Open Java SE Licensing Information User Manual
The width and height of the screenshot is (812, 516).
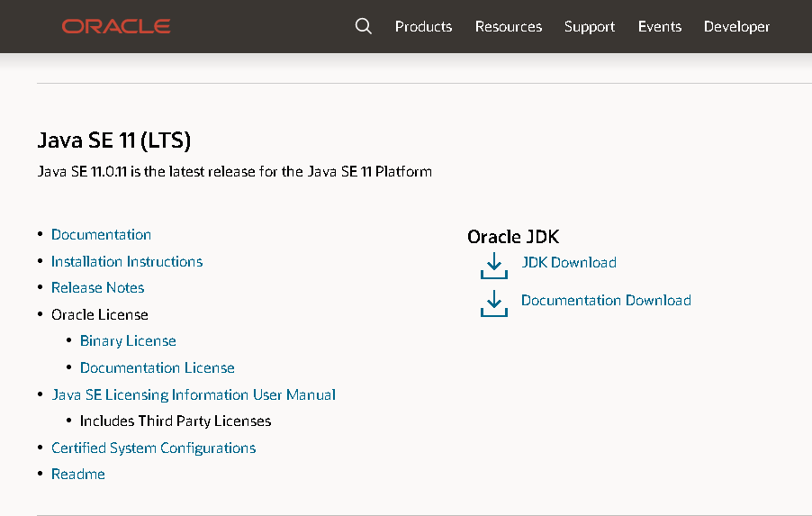[x=194, y=395]
